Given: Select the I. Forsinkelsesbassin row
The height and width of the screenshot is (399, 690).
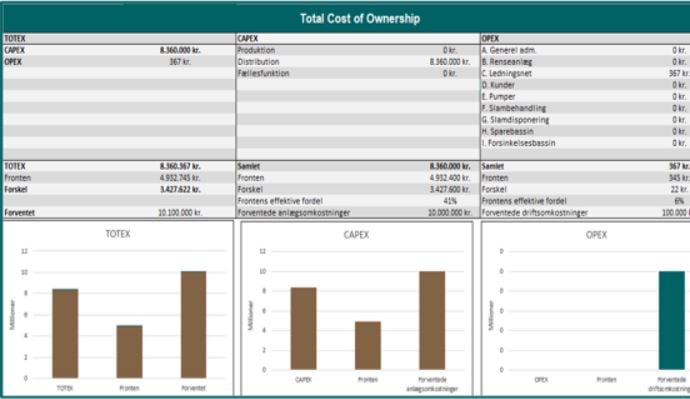Looking at the screenshot, I should pos(585,143).
